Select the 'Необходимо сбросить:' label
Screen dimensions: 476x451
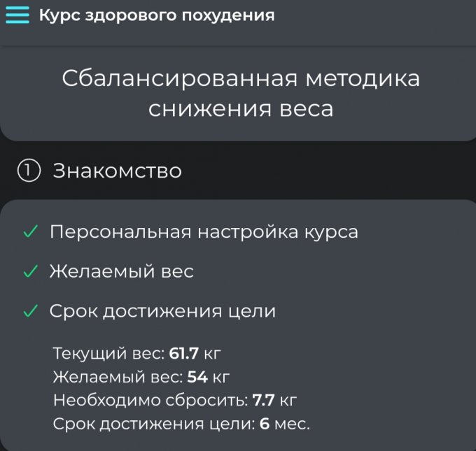pyautogui.click(x=150, y=401)
